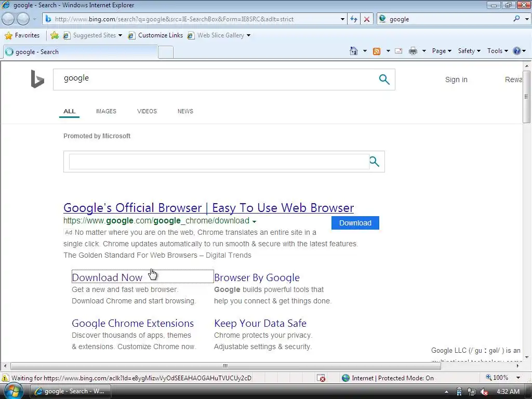Click the zoom level magnifier icon
Viewport: 532px width, 399px height.
488,377
